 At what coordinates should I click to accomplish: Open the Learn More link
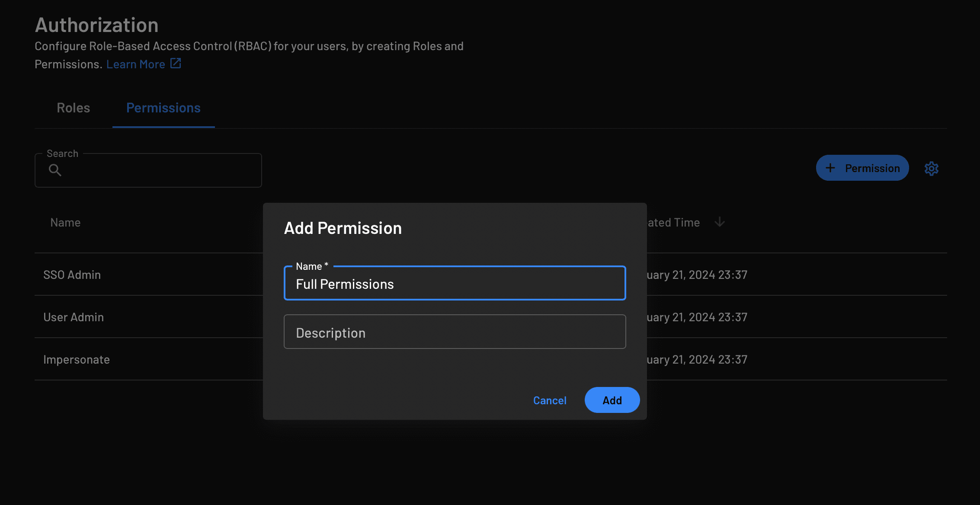(x=135, y=64)
